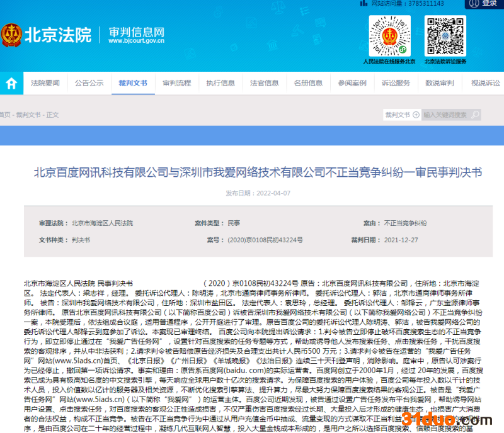Open the 数说审判 navigation item
Screen dimensions: 504x433
pyautogui.click(x=439, y=83)
